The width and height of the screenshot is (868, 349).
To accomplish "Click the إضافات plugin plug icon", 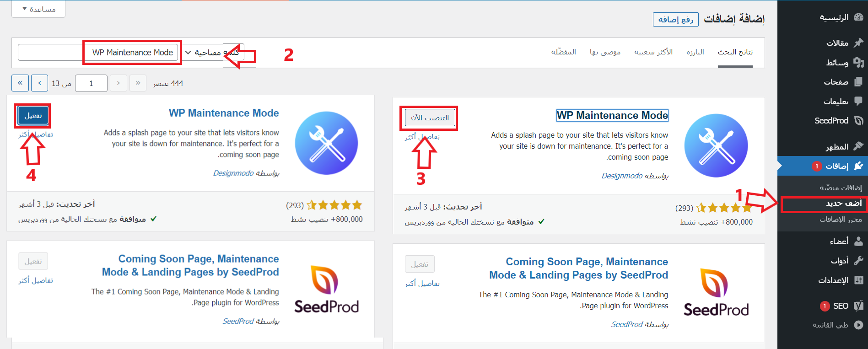I will pyautogui.click(x=858, y=166).
